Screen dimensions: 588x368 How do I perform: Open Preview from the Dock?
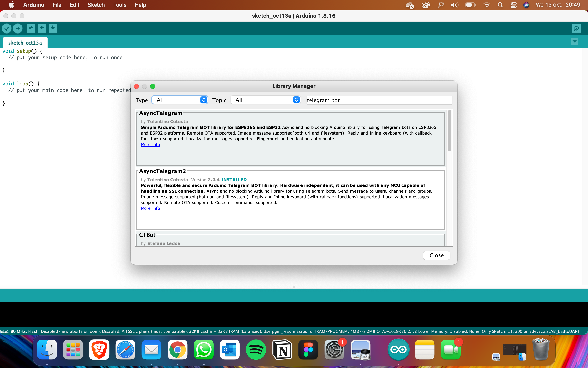pyautogui.click(x=360, y=350)
